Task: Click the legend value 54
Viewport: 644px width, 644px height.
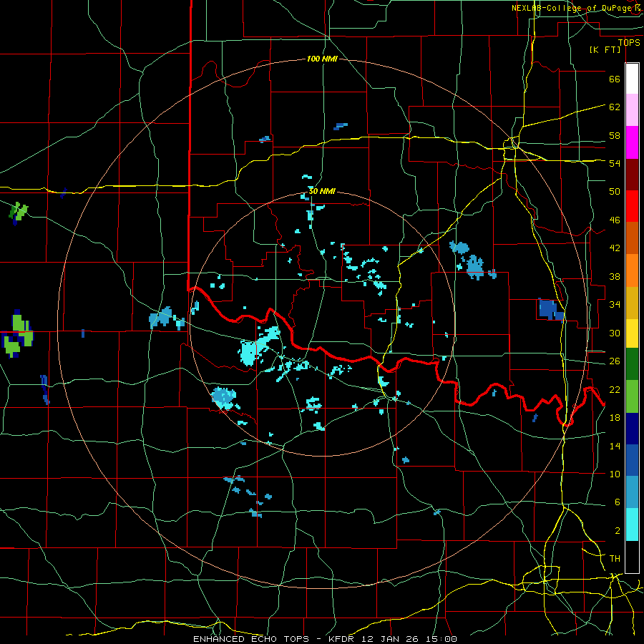Action: coord(615,163)
